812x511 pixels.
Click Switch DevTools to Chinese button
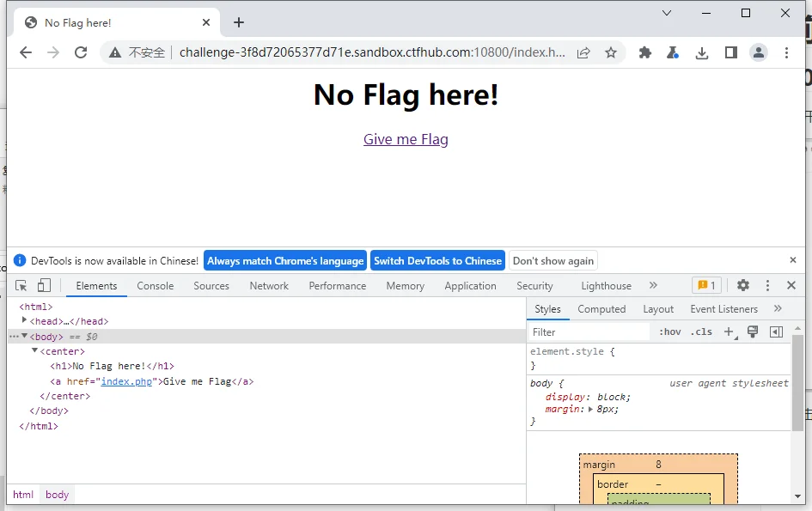coord(437,261)
